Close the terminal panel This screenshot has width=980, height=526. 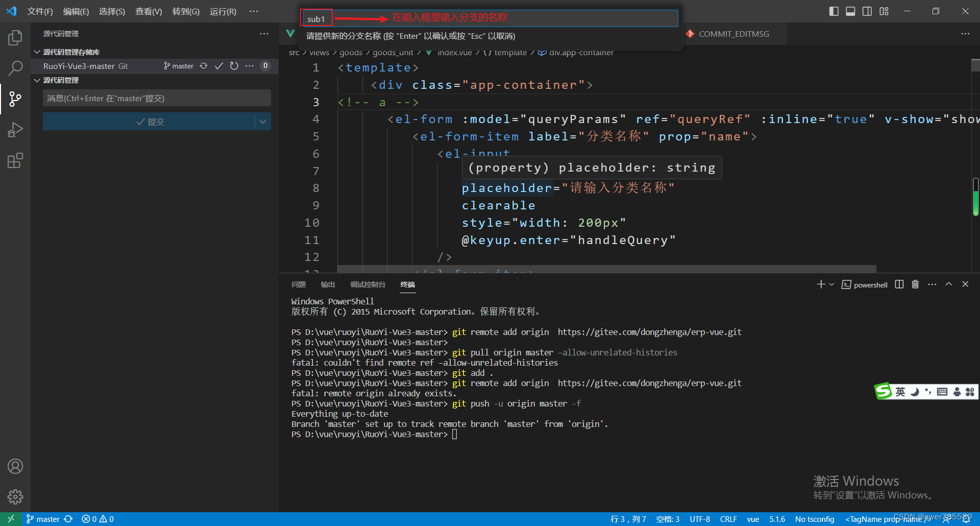pyautogui.click(x=965, y=284)
